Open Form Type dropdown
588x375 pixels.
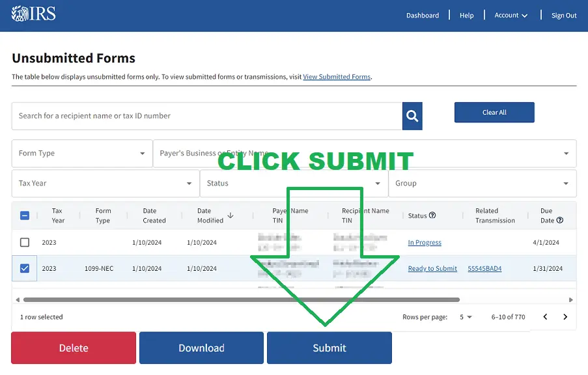pyautogui.click(x=82, y=154)
